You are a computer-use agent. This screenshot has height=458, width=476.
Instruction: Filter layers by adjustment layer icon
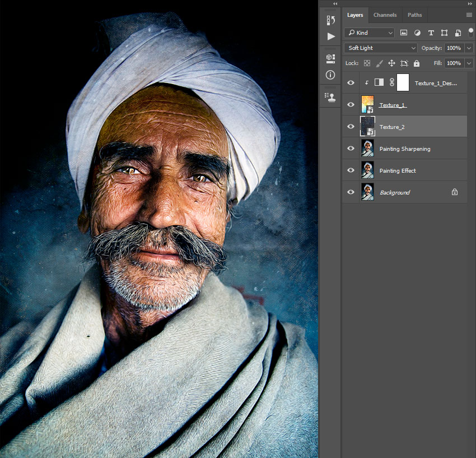(417, 33)
